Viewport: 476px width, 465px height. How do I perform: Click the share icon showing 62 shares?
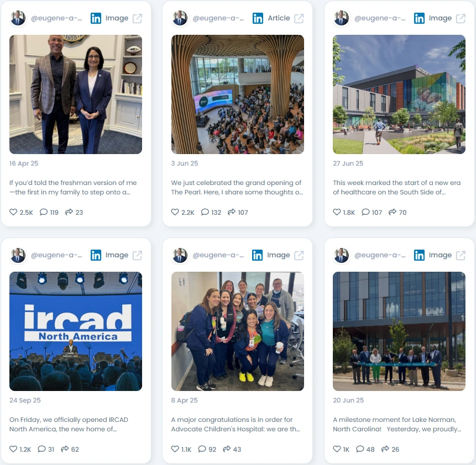(x=65, y=449)
